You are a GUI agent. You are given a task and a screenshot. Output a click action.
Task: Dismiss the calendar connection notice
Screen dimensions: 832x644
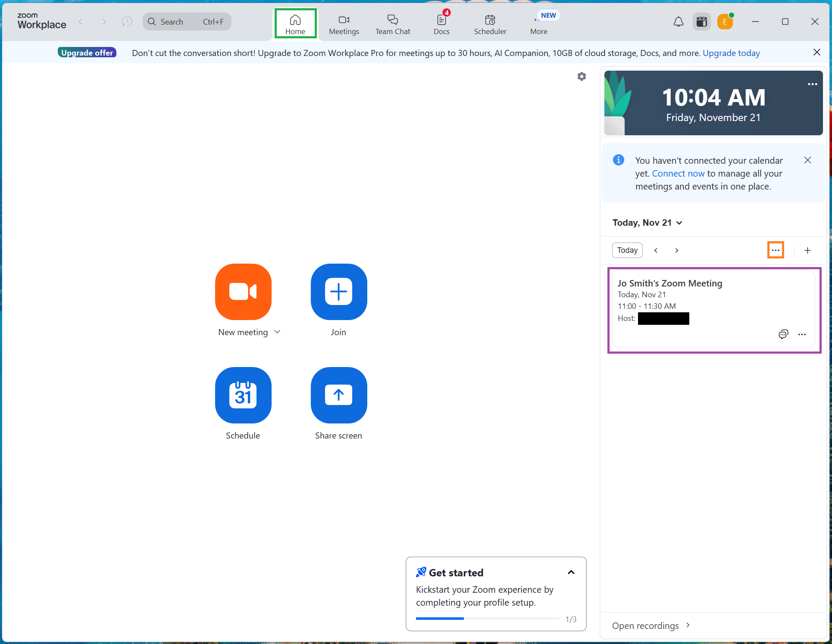pos(807,160)
